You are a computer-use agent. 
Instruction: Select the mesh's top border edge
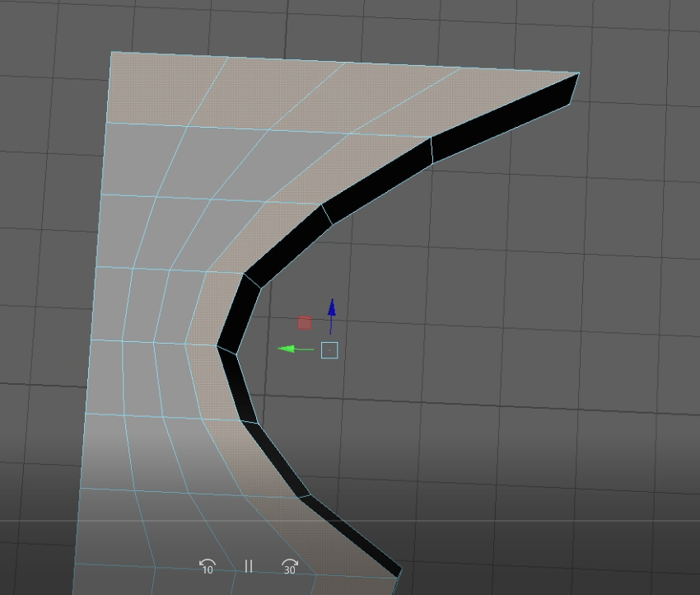point(346,63)
